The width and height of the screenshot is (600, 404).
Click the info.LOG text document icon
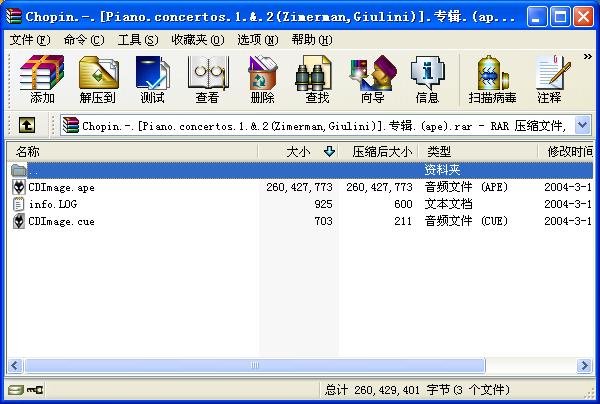click(x=19, y=204)
